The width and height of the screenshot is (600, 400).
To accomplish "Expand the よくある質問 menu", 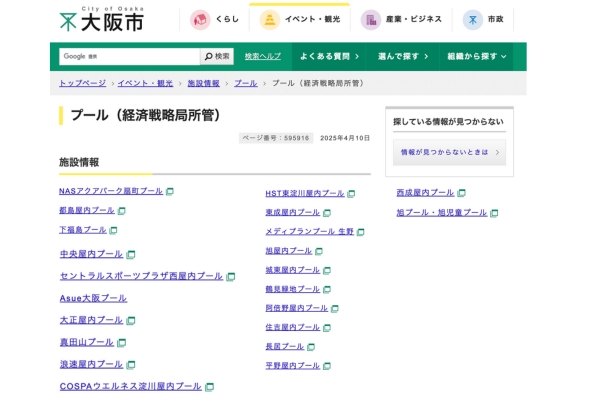I will click(x=328, y=56).
